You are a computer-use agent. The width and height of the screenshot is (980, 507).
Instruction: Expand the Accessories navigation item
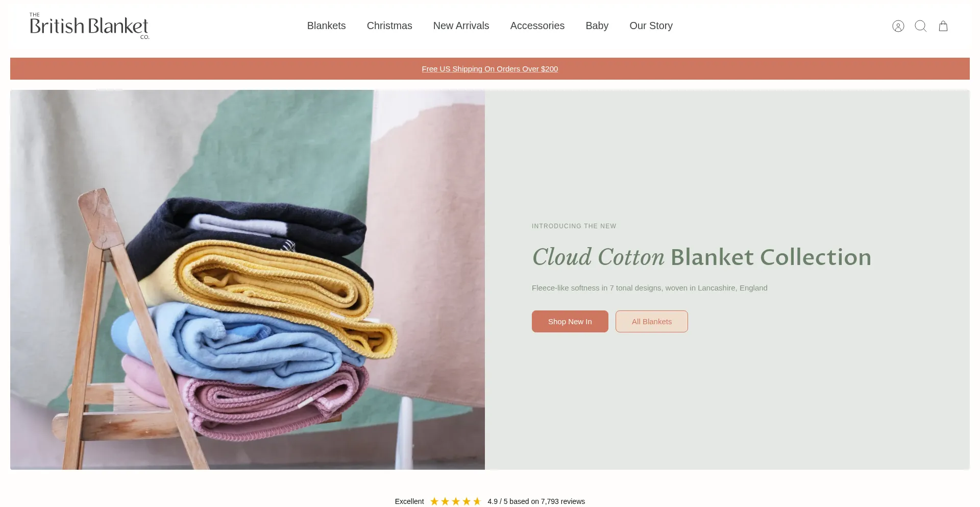537,26
